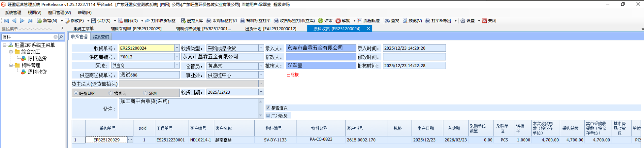Screen dimensions: 644x148
Task: Close the 原料收货-[ER251200024] tab
Action: pyautogui.click(x=368, y=29)
